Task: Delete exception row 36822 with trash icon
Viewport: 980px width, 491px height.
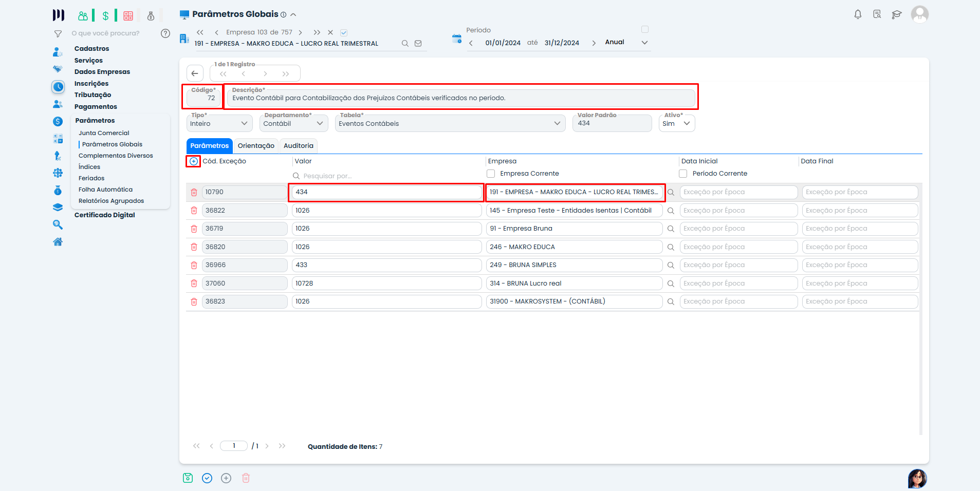Action: [194, 211]
